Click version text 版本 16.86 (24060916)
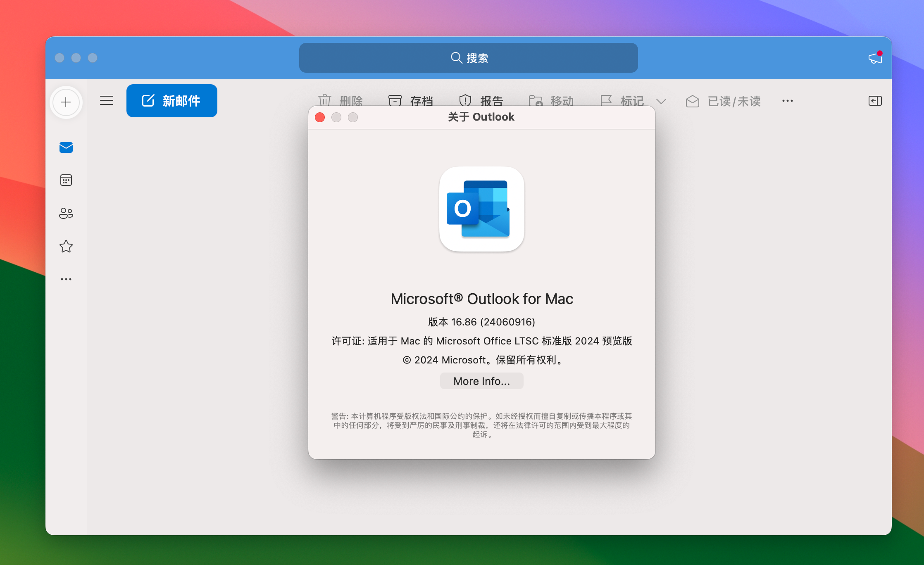This screenshot has width=924, height=565. (482, 322)
